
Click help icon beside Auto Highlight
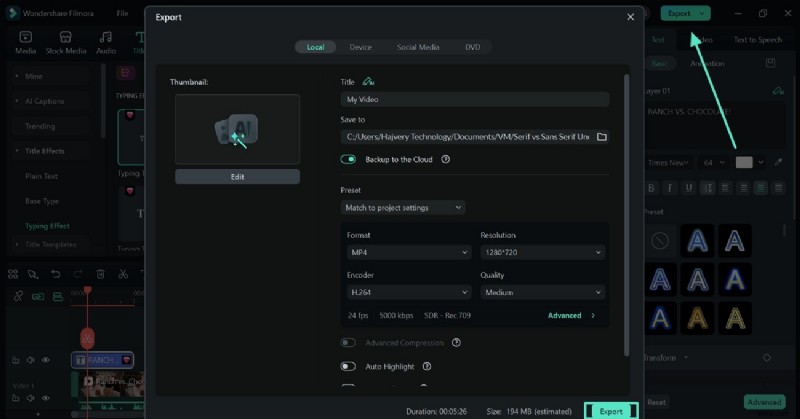[x=427, y=367]
